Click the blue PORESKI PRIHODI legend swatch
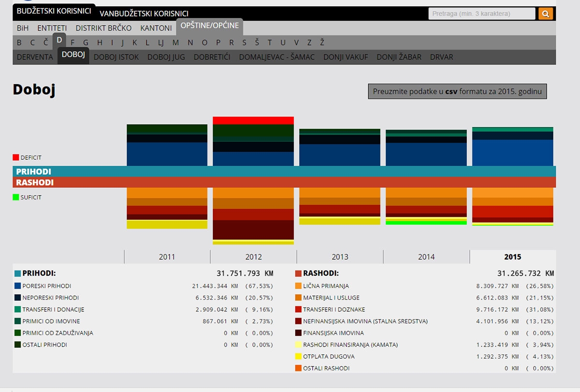 click(x=18, y=286)
